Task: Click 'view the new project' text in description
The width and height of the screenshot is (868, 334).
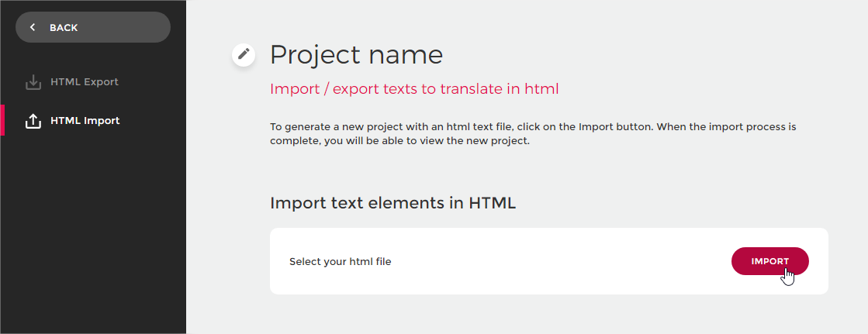Action: tap(479, 141)
